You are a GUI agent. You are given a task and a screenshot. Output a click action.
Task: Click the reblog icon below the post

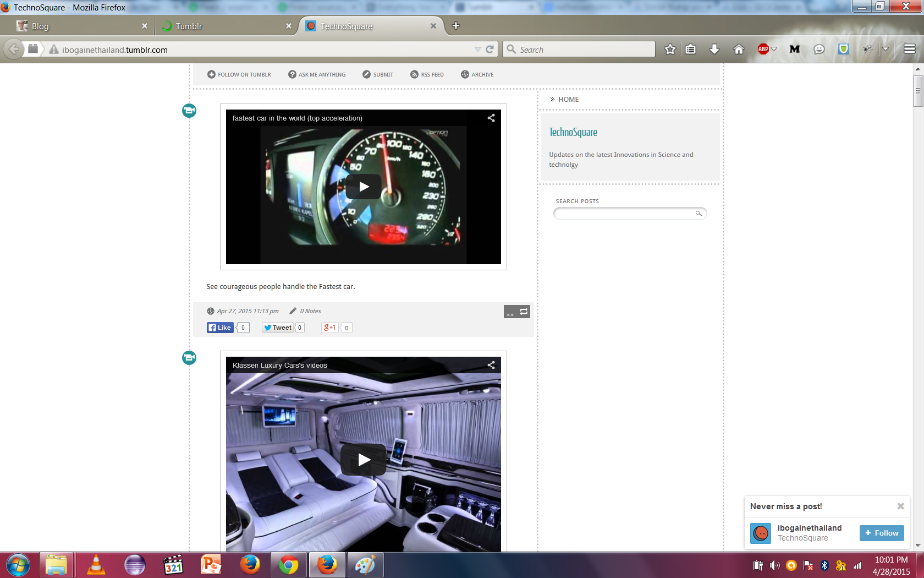coord(524,311)
